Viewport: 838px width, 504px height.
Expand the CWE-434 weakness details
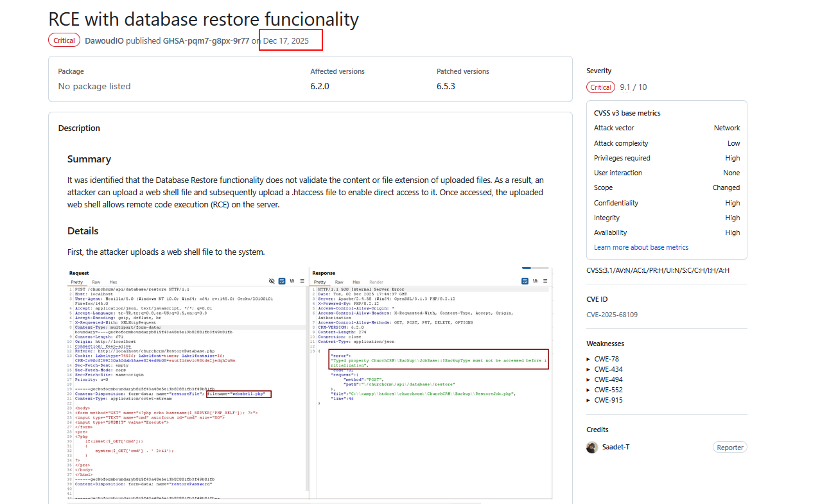tap(608, 369)
